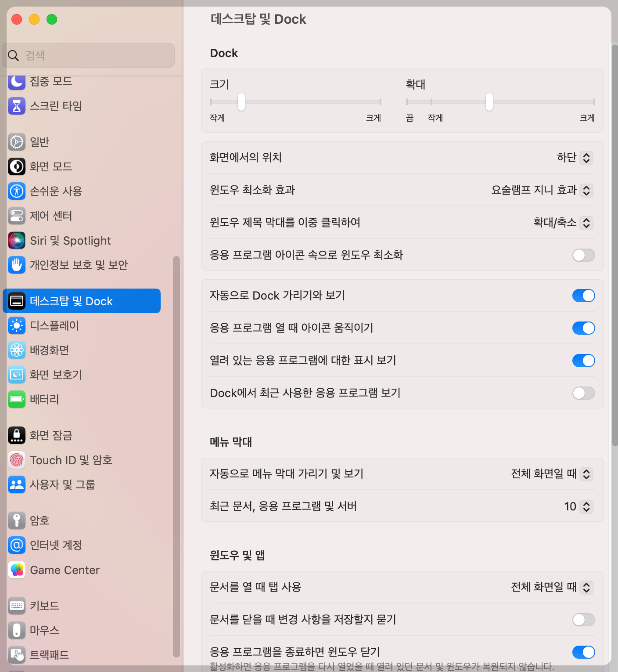Select Game Center label in sidebar
The height and width of the screenshot is (672, 618).
point(65,570)
